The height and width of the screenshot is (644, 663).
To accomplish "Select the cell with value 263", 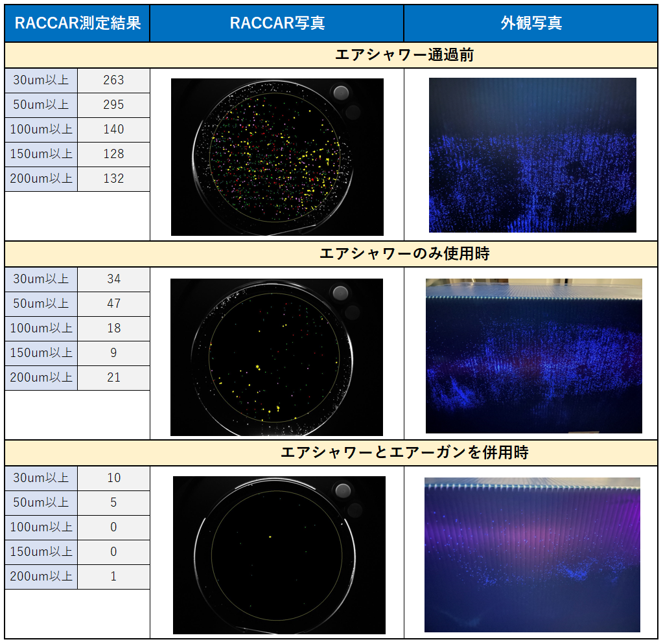I will click(113, 80).
